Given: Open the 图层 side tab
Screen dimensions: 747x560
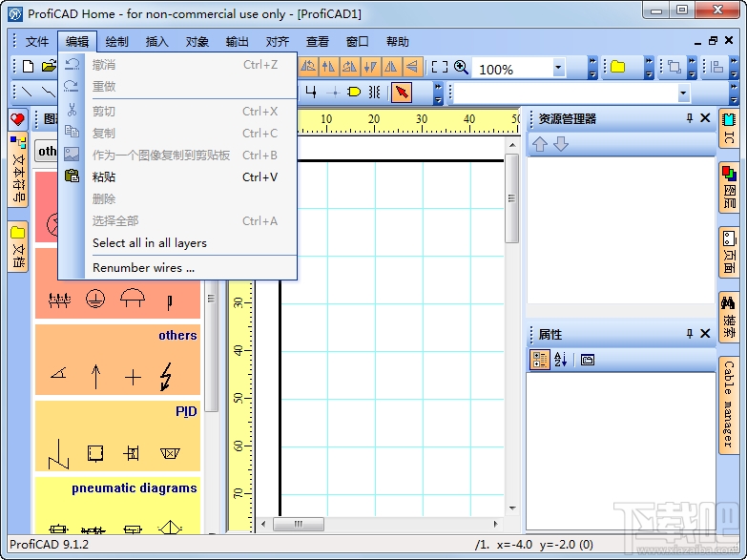Looking at the screenshot, I should click(x=729, y=187).
